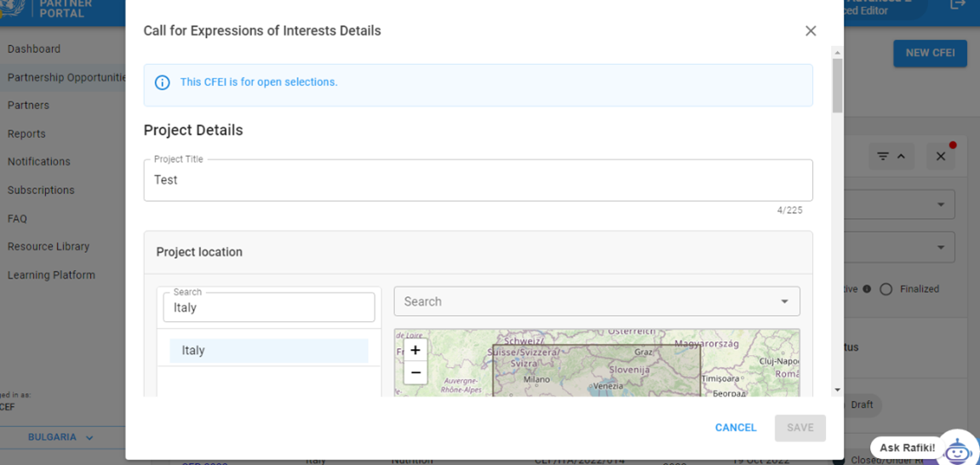Click the 4/225 character counter

(x=790, y=210)
